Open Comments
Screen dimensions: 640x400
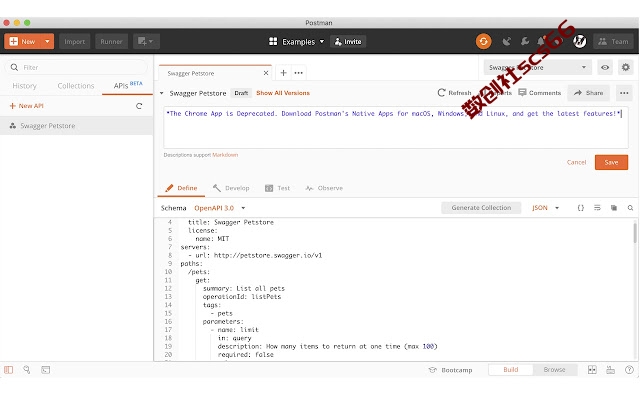pyautogui.click(x=540, y=93)
